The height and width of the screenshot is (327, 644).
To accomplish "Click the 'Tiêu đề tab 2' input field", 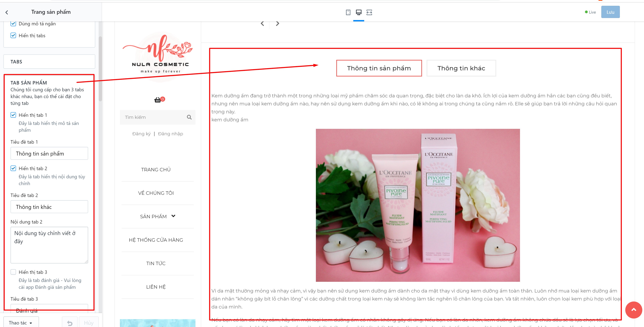I will (49, 207).
